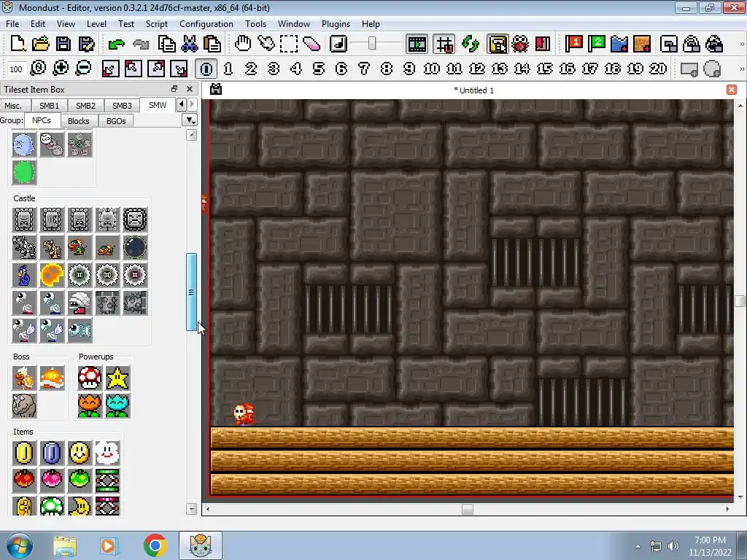The width and height of the screenshot is (747, 560).
Task: Place player 2 green start flag
Action: (x=596, y=44)
